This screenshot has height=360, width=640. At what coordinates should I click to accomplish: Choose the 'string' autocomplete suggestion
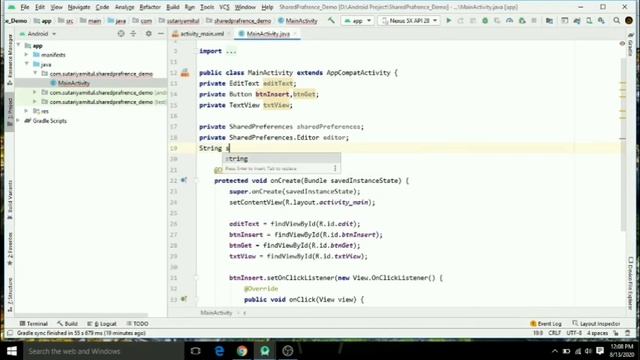coord(281,158)
